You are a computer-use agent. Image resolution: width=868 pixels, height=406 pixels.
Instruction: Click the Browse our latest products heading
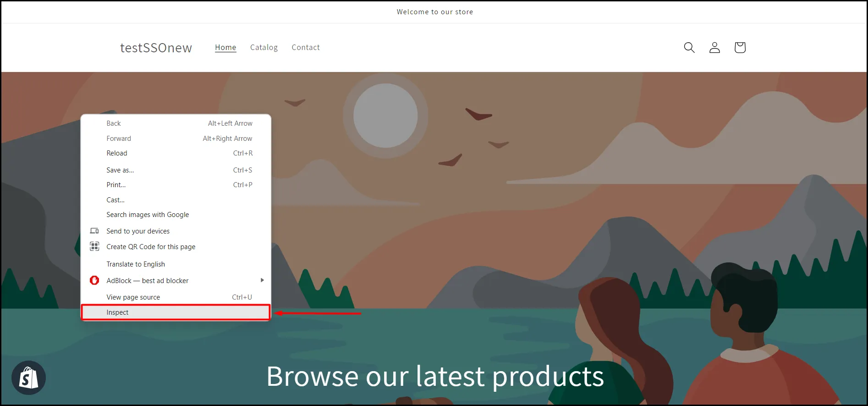click(x=435, y=376)
